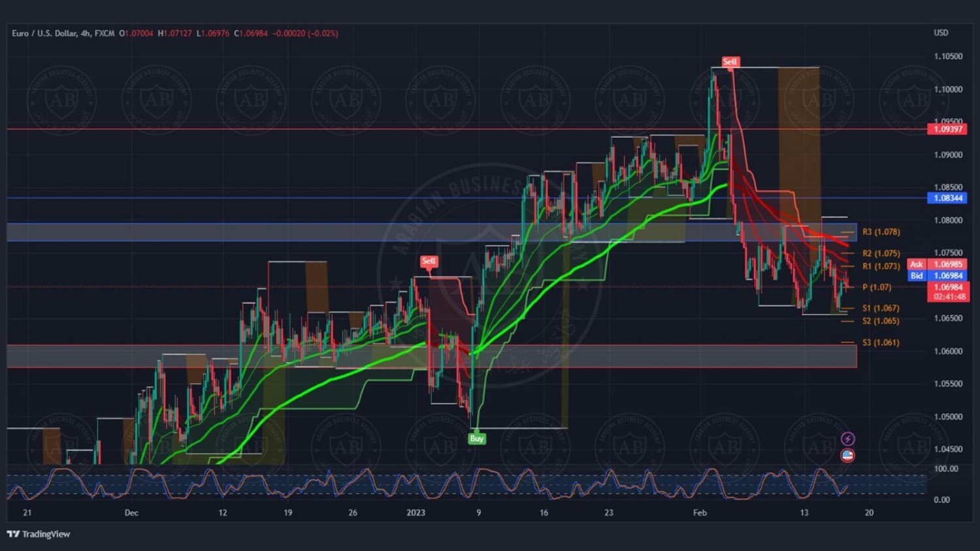Click the 1.06000 price axis label
The height and width of the screenshot is (551, 980).
948,351
